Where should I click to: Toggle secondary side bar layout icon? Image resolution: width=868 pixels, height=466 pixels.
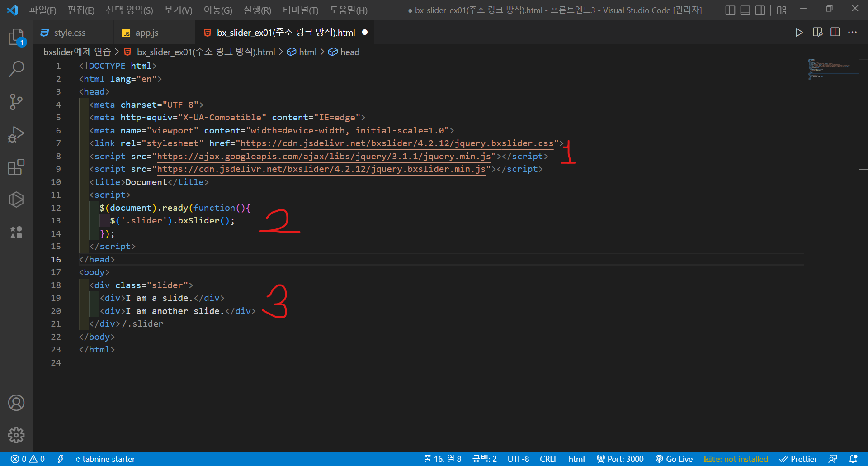(760, 10)
